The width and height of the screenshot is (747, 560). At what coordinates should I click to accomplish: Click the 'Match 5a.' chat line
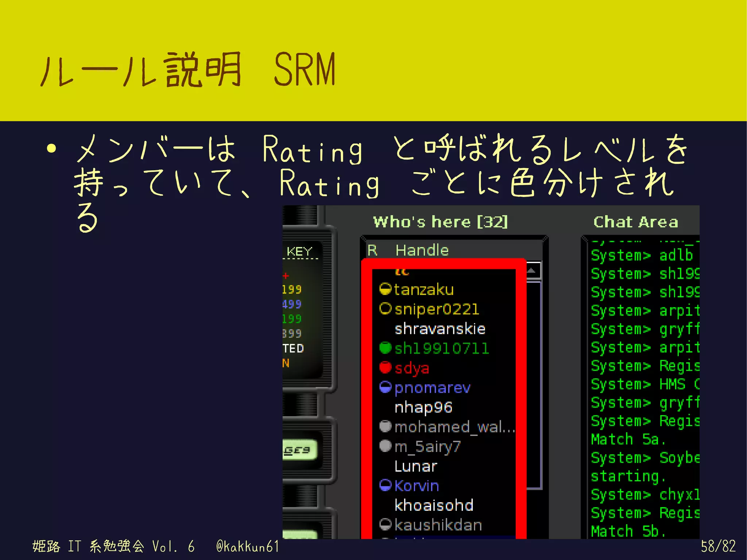point(628,439)
